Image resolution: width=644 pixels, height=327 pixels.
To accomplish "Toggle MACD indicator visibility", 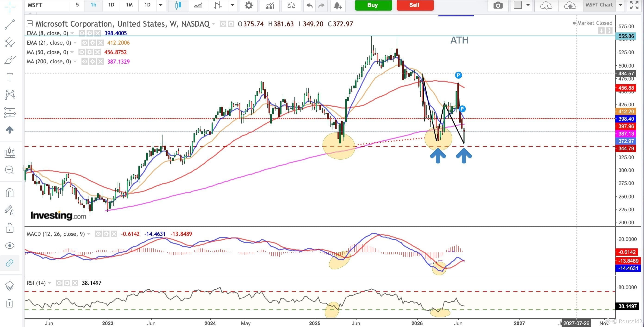I will tap(99, 234).
